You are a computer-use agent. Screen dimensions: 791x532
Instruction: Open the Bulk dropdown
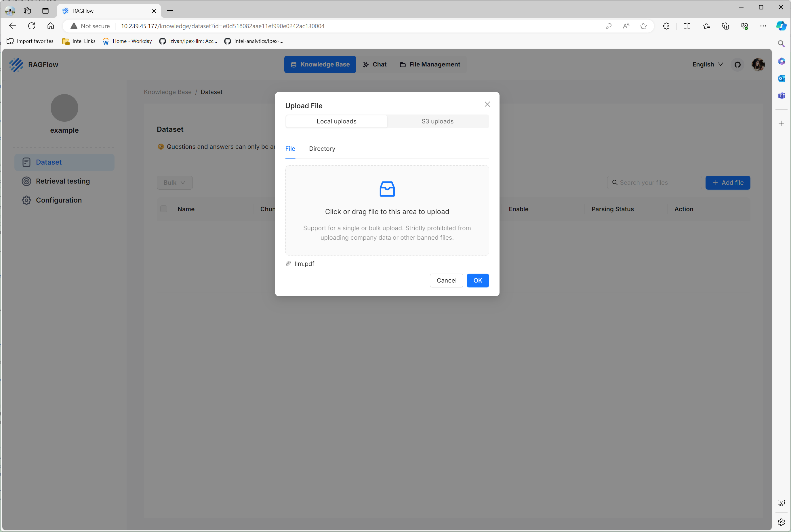point(174,182)
